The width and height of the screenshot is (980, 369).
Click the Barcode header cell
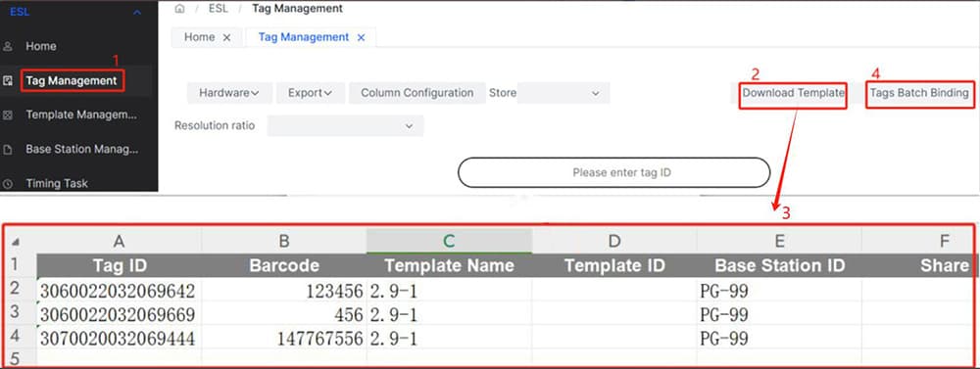click(x=284, y=266)
